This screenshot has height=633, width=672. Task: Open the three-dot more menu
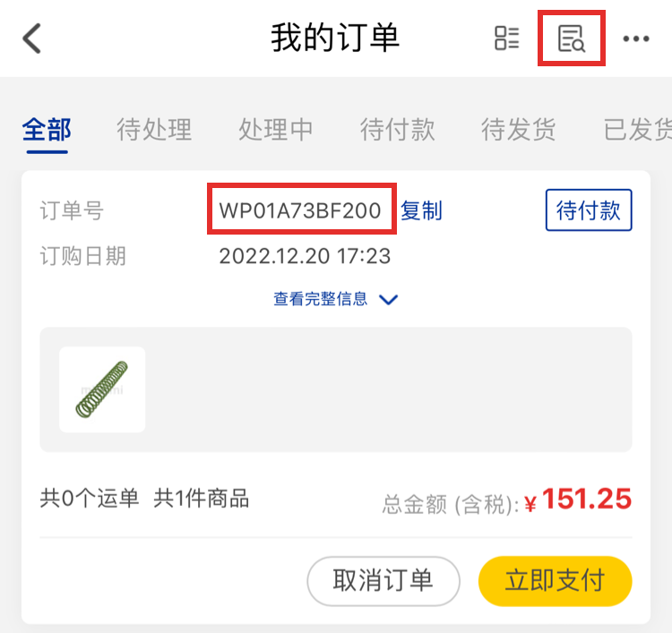636,39
